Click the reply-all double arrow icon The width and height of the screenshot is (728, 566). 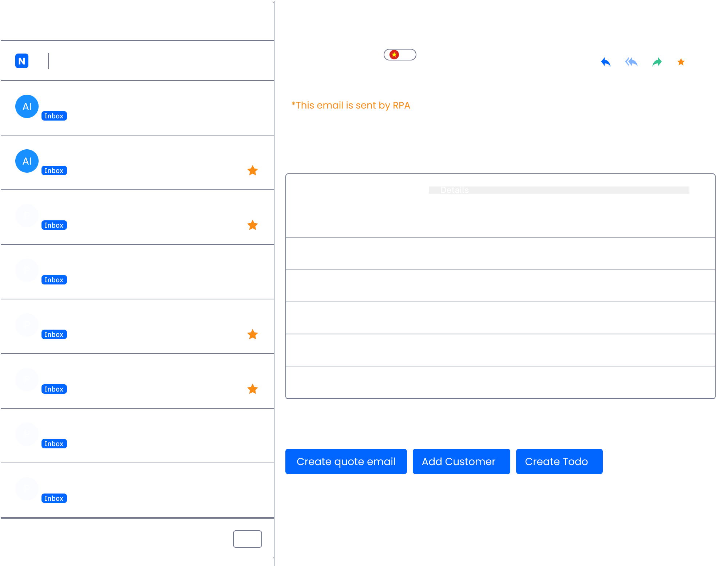632,62
